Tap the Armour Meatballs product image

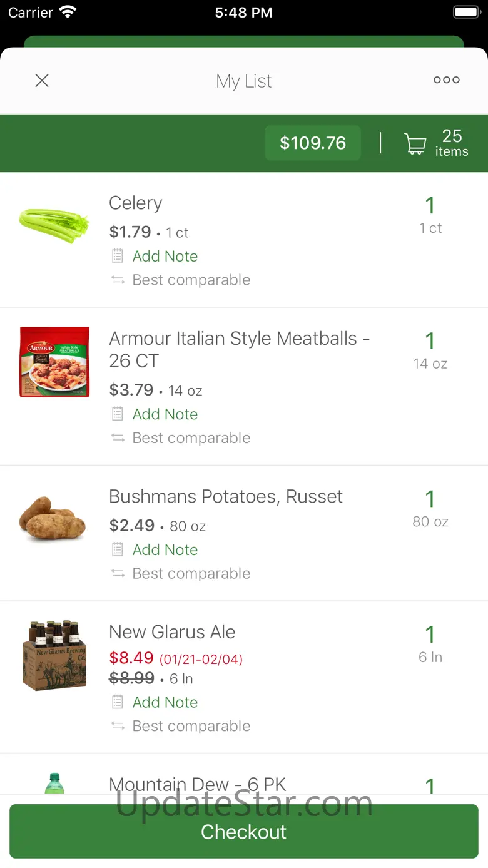54,362
